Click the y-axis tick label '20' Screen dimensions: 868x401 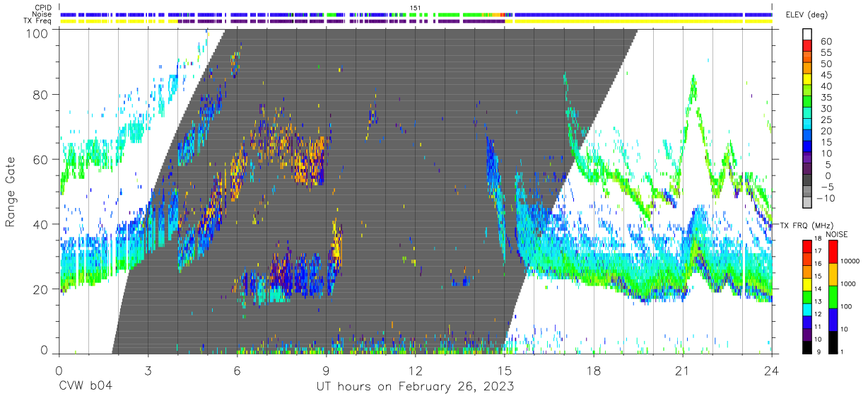[x=41, y=289]
